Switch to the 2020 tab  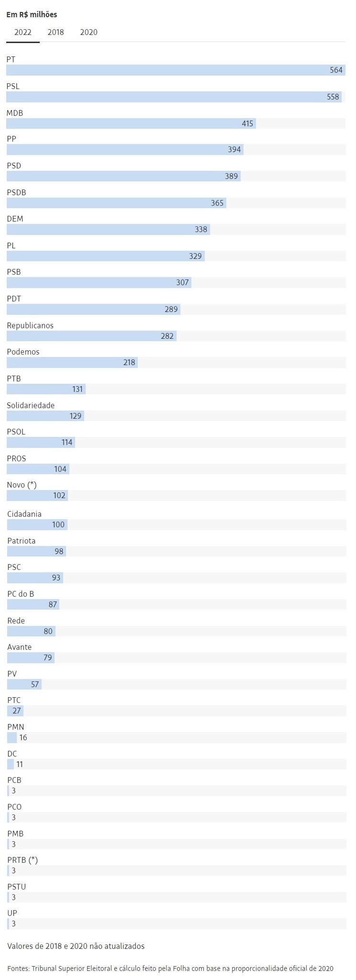pos(89,32)
